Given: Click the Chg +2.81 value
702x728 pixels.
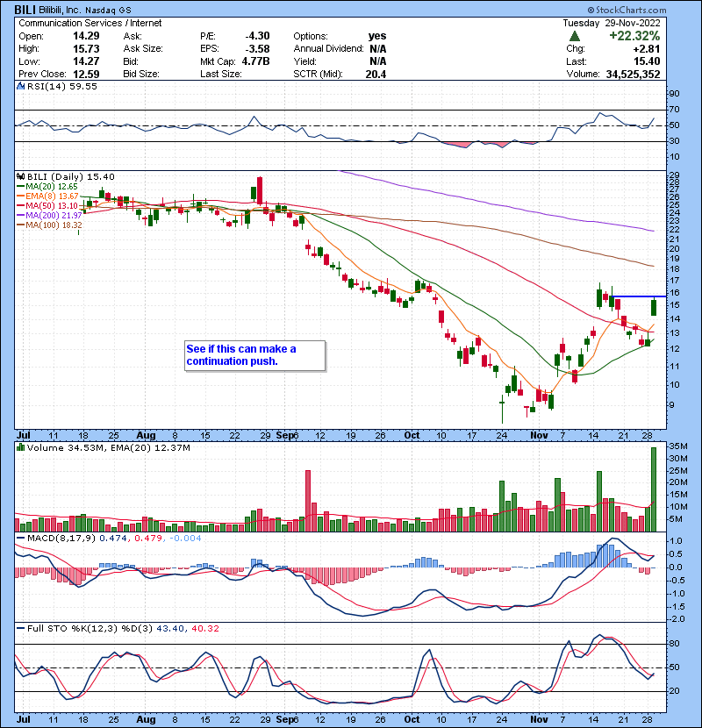Looking at the screenshot, I should [x=647, y=49].
